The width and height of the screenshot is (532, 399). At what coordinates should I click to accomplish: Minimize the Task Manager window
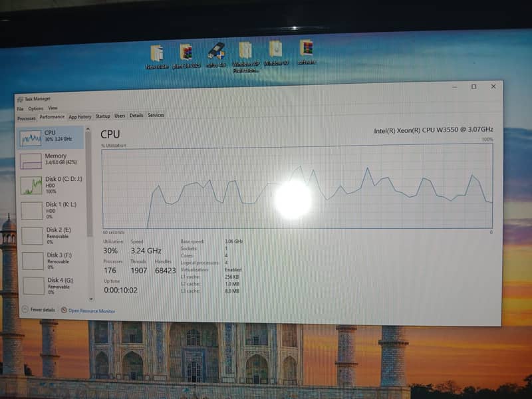pyautogui.click(x=455, y=87)
